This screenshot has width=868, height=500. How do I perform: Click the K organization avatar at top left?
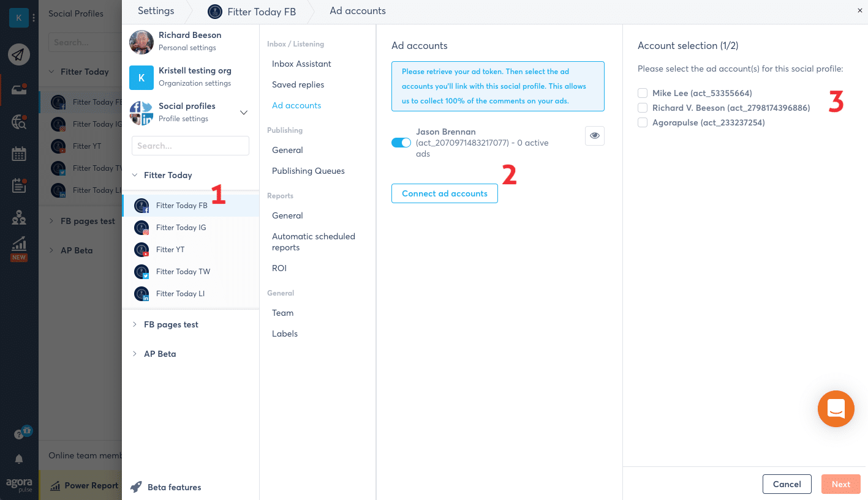(x=18, y=18)
